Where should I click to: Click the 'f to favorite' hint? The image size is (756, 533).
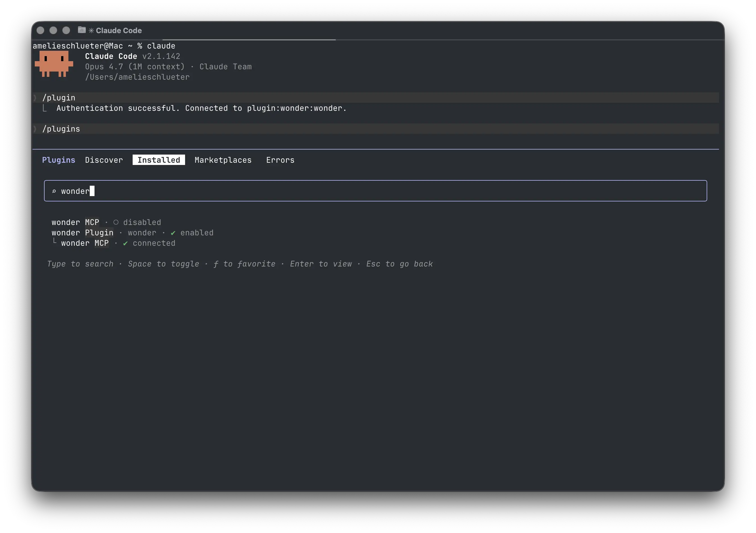[244, 264]
